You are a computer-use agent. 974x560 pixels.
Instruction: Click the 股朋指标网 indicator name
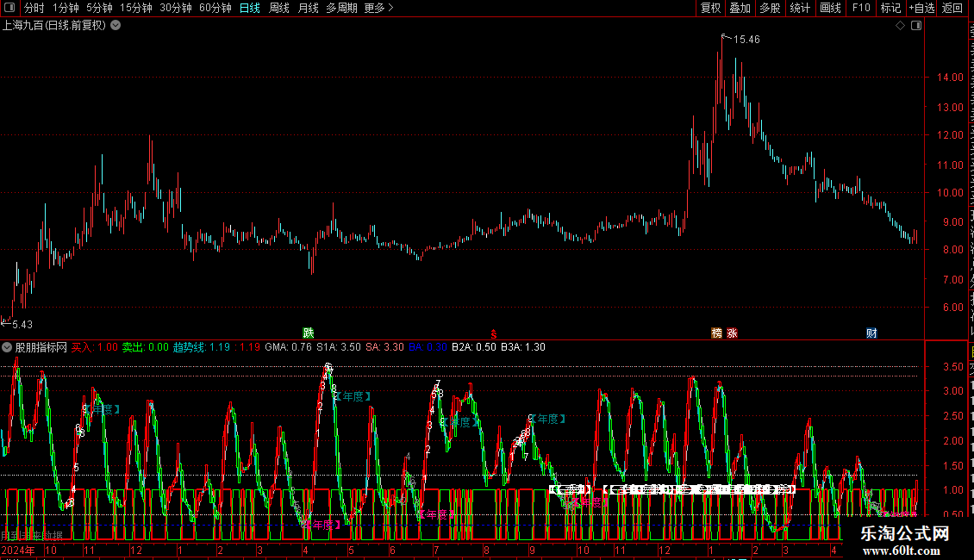pyautogui.click(x=41, y=347)
